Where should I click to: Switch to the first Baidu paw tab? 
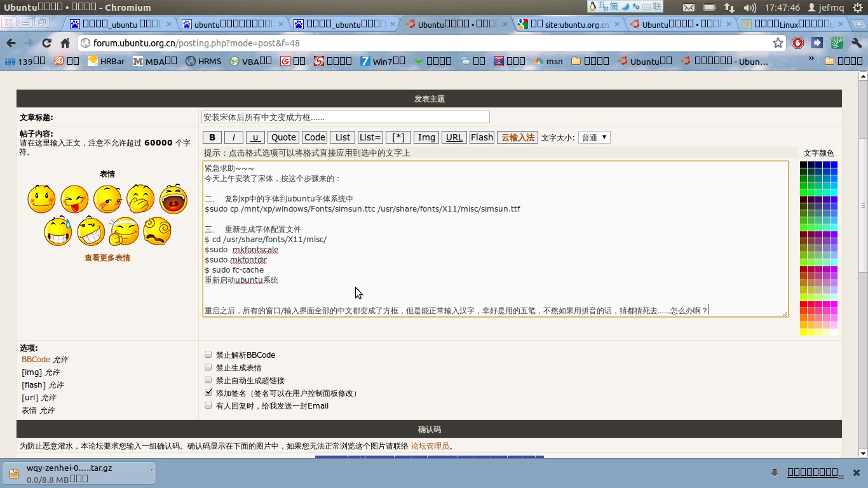click(x=121, y=24)
